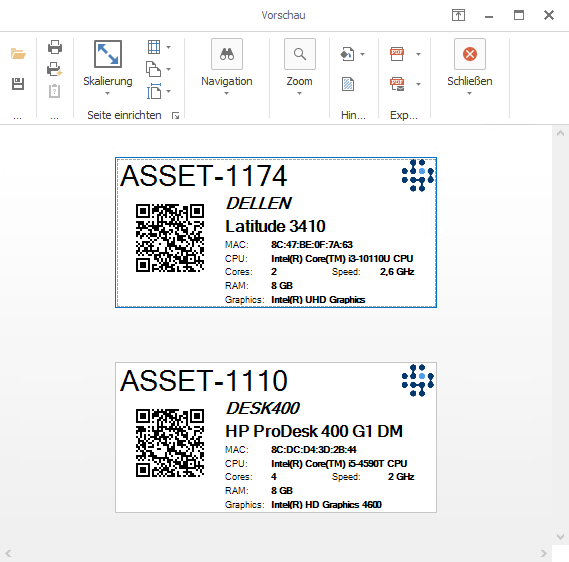Click the watermark icon
Viewport: 569px width, 562px height.
(348, 84)
